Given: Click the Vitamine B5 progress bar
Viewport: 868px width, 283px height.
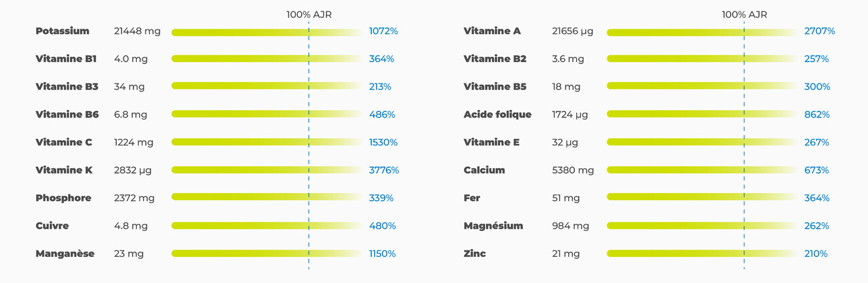Looking at the screenshot, I should 701,87.
